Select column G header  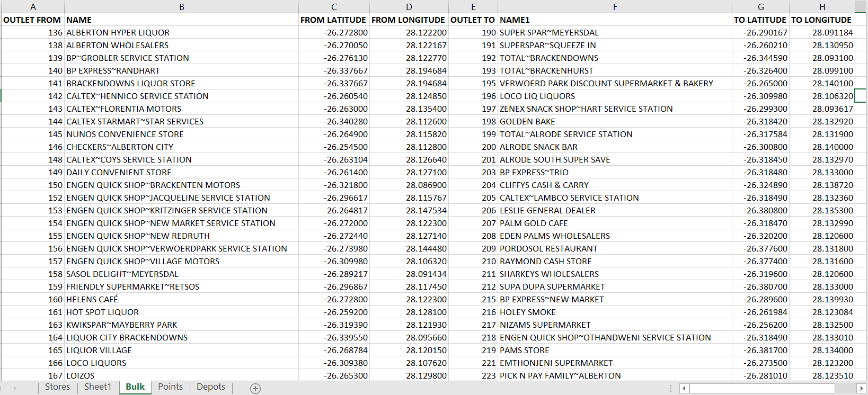pos(760,7)
